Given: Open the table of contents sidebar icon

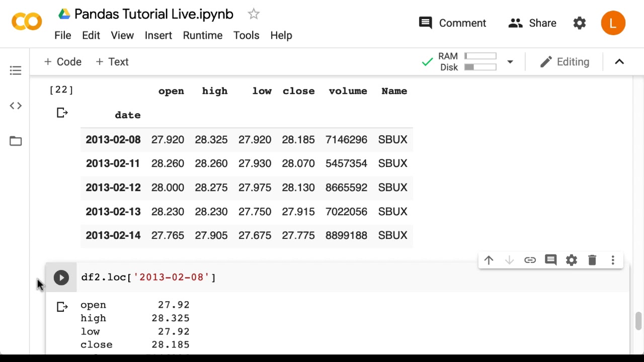Looking at the screenshot, I should tap(16, 70).
